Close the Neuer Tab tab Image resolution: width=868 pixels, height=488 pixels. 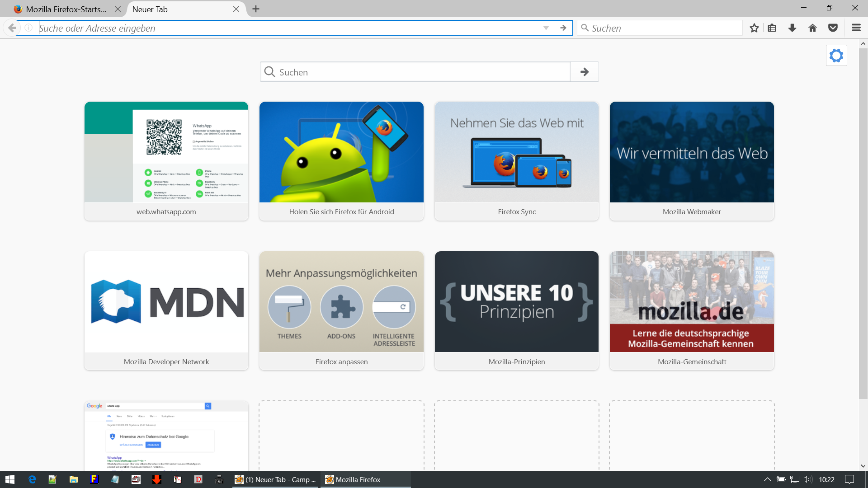click(236, 9)
